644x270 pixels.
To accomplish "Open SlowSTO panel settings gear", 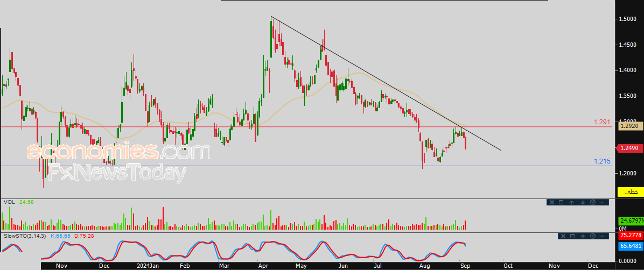I will pos(593,236).
